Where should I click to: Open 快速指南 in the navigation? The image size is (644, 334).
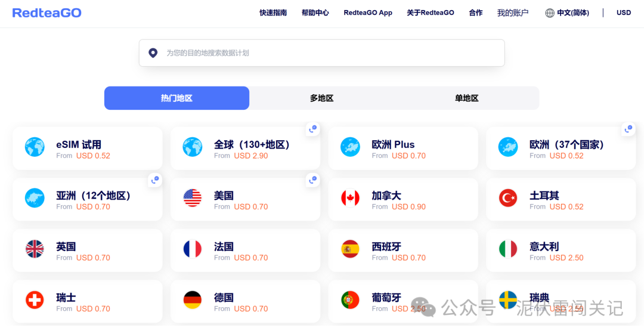273,13
